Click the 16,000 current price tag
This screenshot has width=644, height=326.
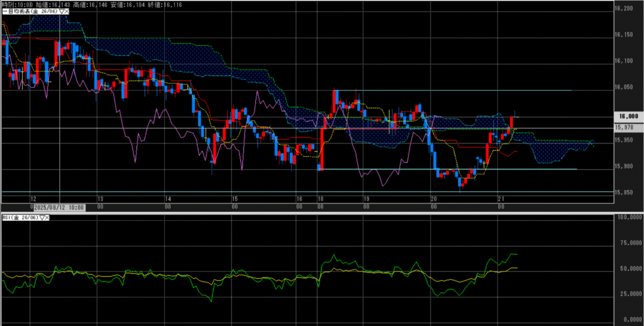pos(628,116)
